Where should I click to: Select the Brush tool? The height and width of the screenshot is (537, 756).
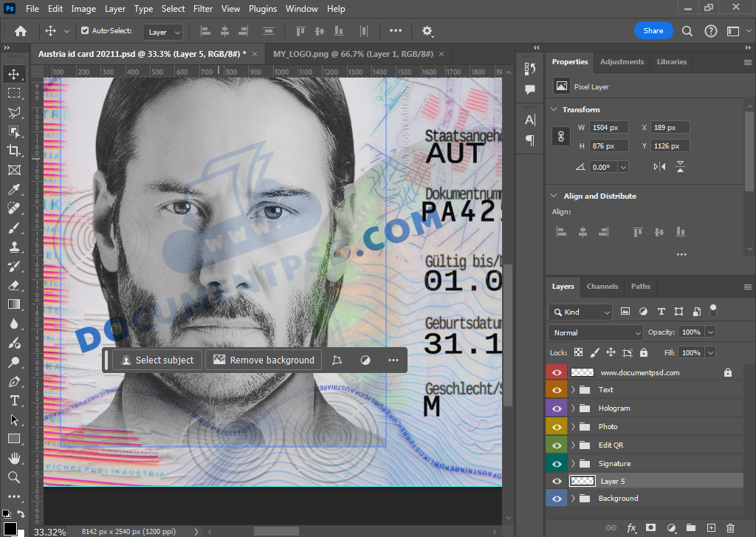[x=14, y=228]
